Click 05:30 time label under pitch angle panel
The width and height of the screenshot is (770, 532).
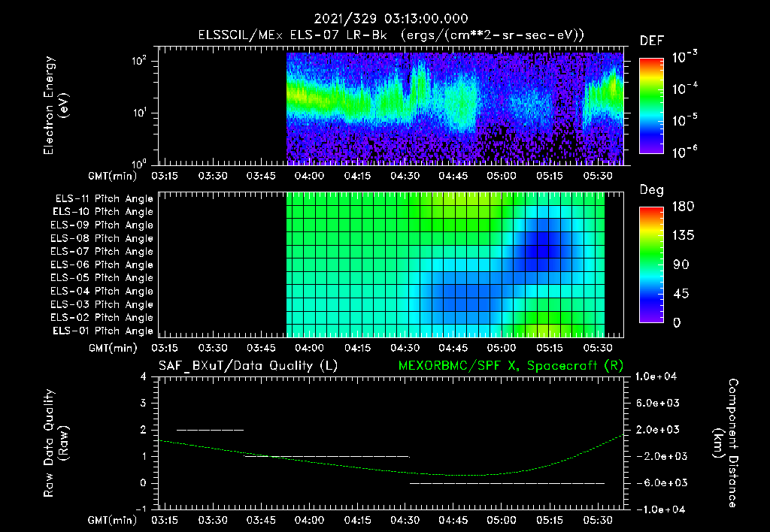(x=598, y=348)
